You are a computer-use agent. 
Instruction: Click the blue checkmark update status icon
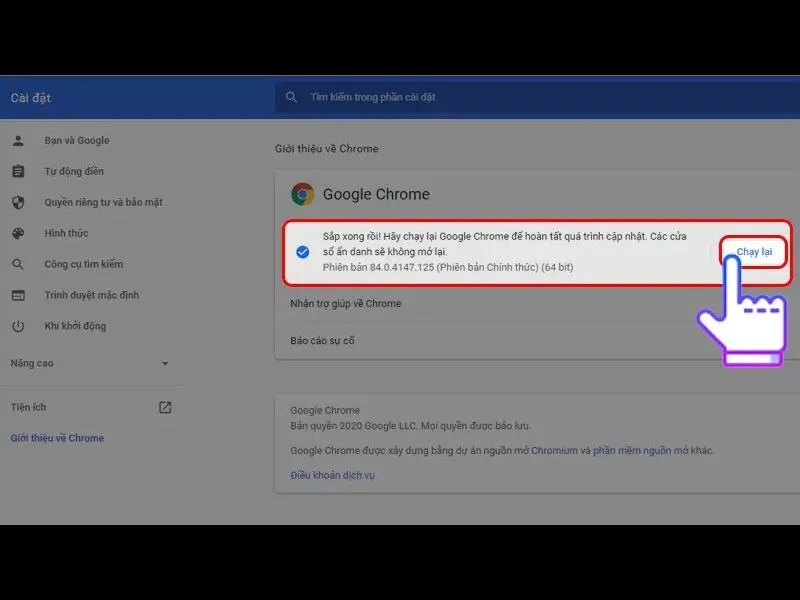pos(303,252)
